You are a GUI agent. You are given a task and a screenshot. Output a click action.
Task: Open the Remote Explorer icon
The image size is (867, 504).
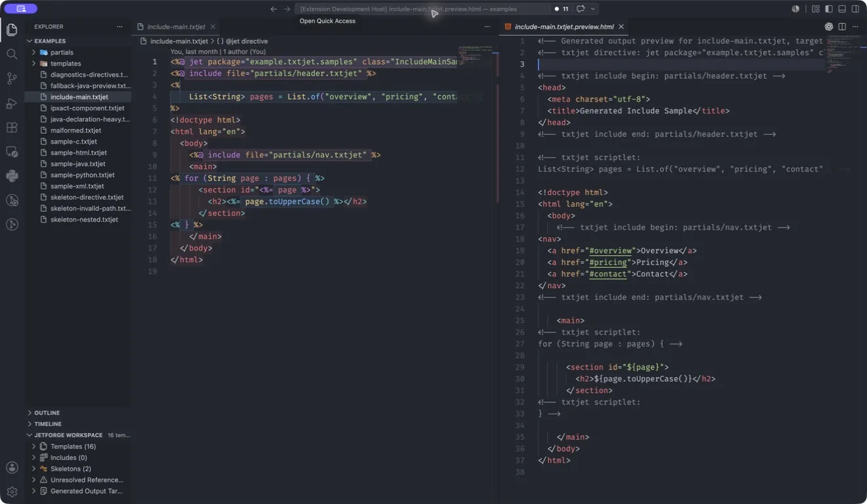12,152
